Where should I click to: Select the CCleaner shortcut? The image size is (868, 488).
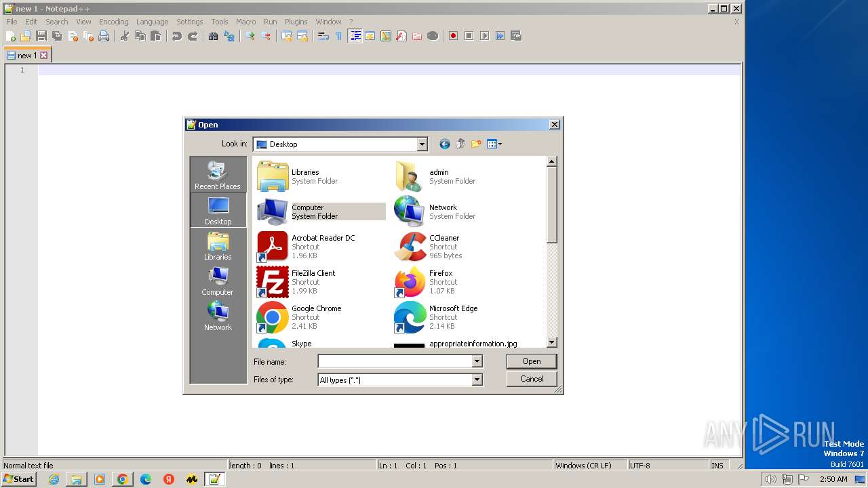click(x=458, y=247)
